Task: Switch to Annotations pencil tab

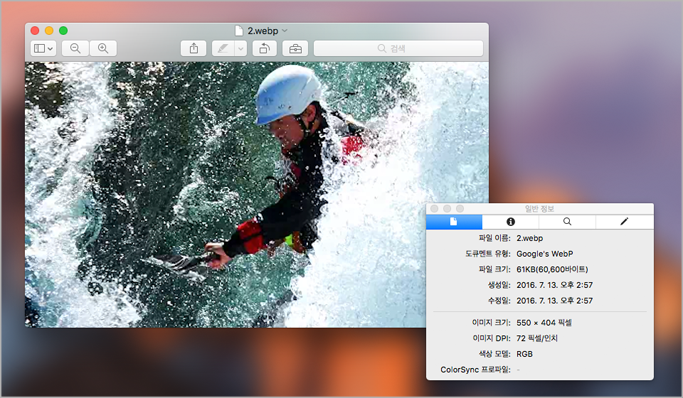Action: (x=624, y=222)
